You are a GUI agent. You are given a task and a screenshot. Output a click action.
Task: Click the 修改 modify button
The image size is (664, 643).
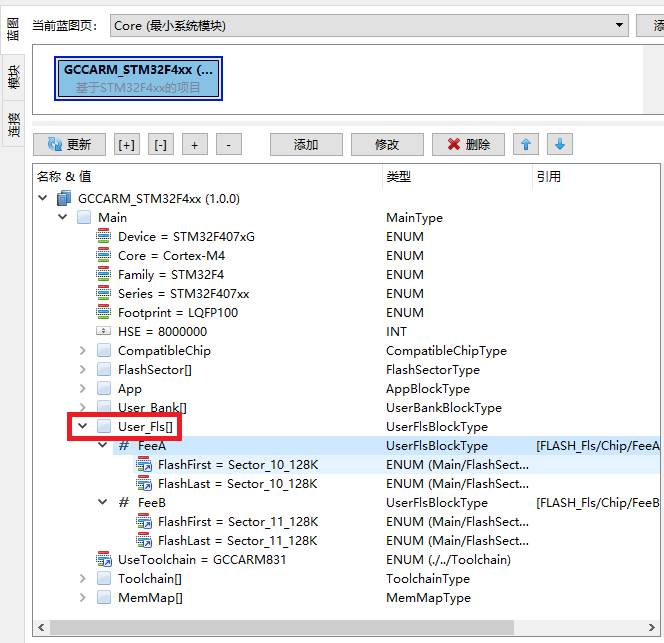pyautogui.click(x=387, y=145)
